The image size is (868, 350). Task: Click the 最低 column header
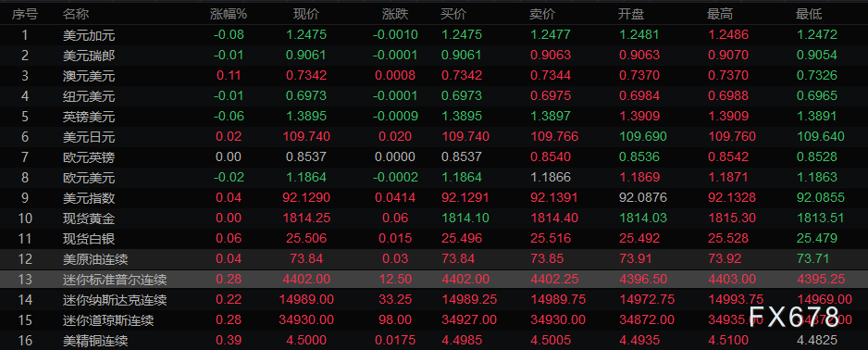click(809, 14)
